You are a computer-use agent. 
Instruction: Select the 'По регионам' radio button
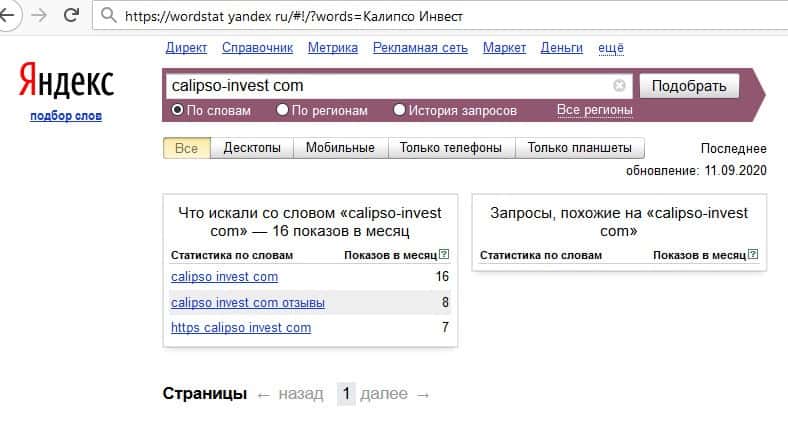click(x=283, y=110)
